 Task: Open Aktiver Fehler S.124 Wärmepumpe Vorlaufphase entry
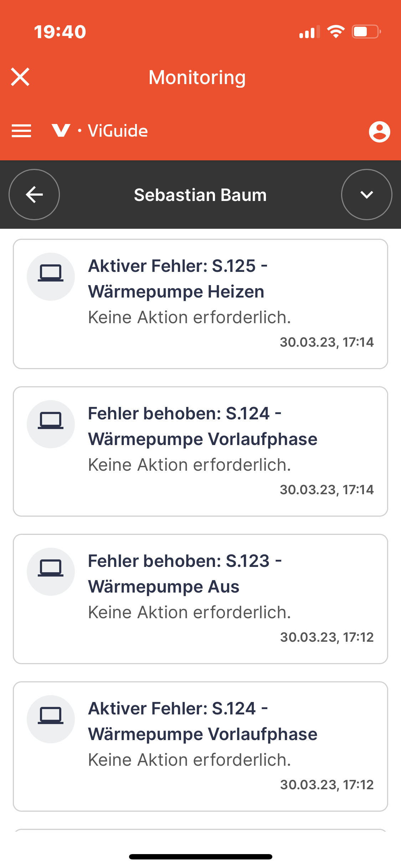pyautogui.click(x=200, y=746)
